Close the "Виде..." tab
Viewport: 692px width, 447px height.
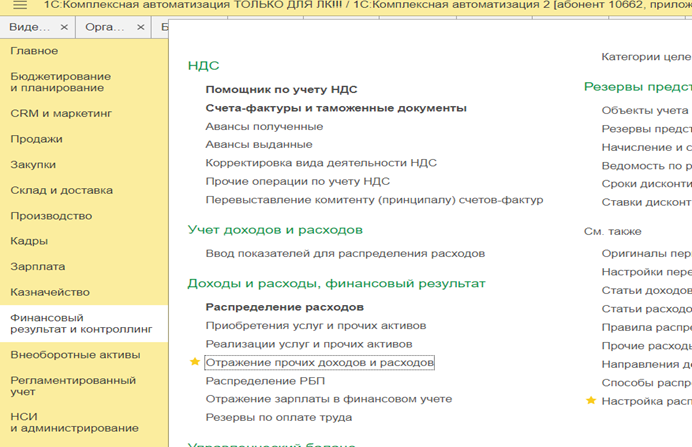(64, 27)
